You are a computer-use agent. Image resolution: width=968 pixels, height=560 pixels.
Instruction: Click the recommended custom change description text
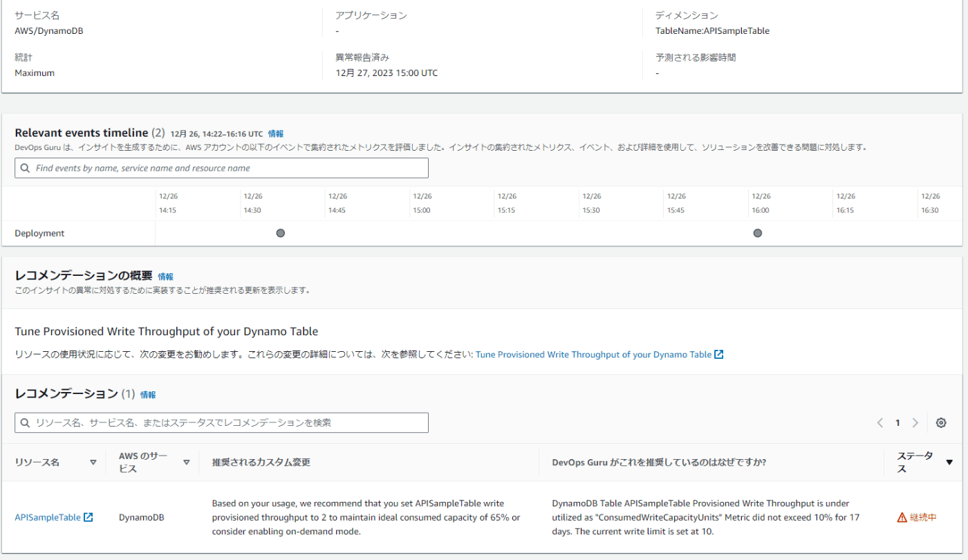pos(366,517)
